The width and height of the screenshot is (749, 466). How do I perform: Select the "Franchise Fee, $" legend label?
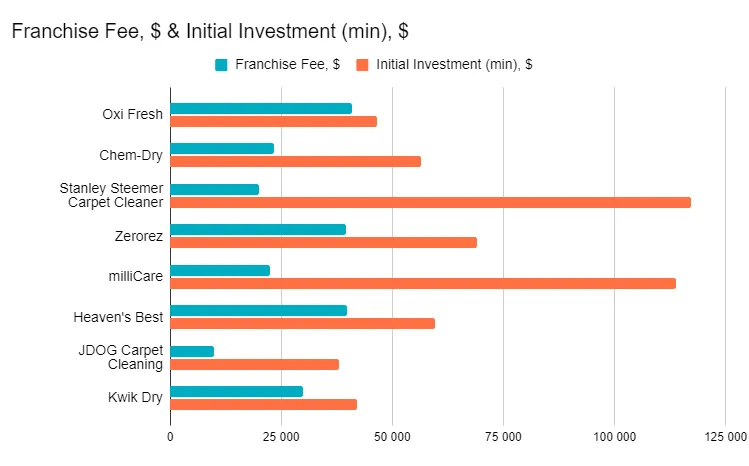286,65
